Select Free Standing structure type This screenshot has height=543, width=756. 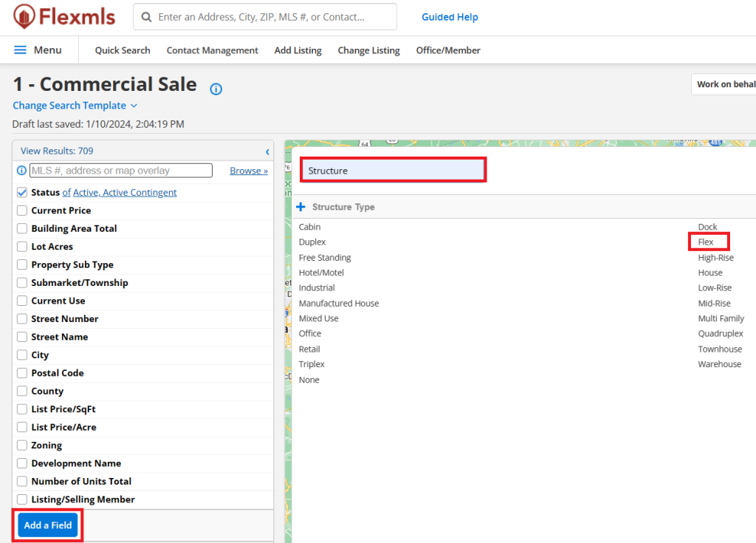(325, 258)
